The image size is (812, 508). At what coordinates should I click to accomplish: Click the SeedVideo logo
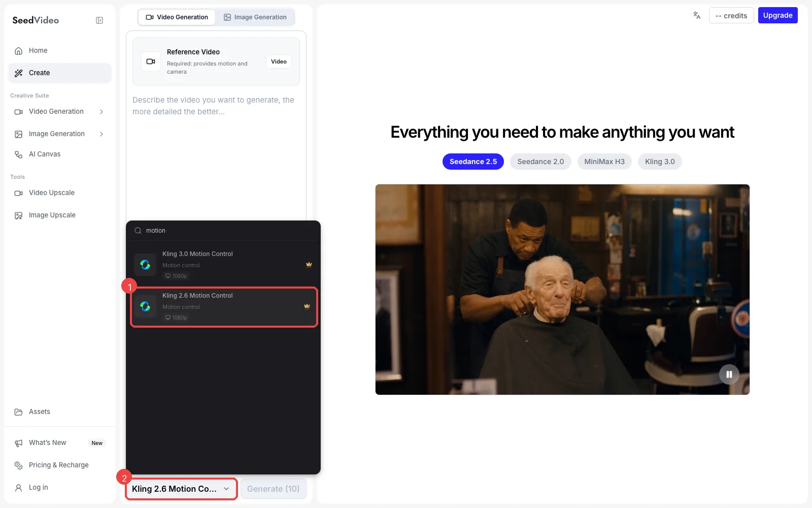tap(36, 20)
